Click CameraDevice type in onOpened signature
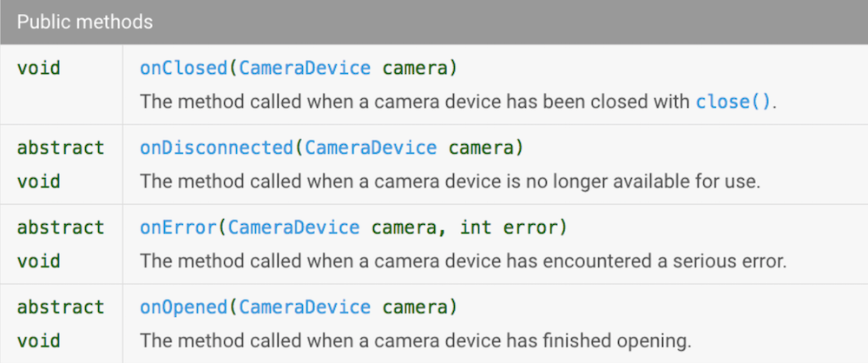Screen dimensions: 868x363 click(x=305, y=307)
